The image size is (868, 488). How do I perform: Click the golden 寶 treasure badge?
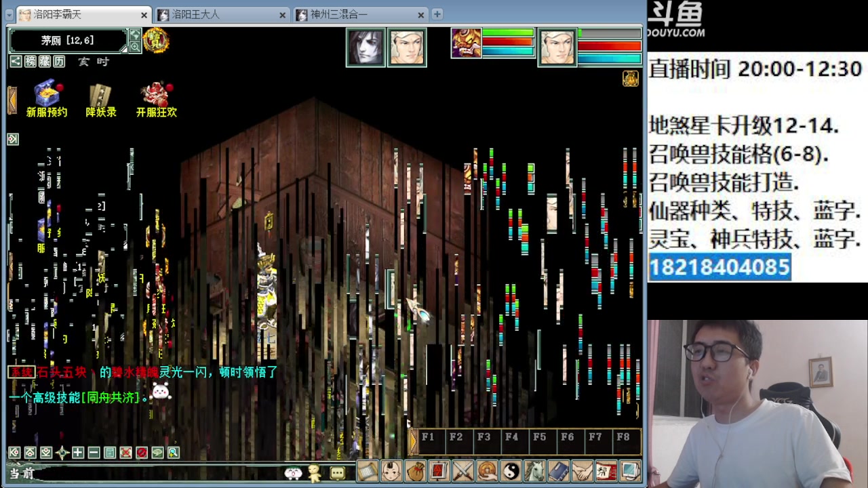(156, 41)
